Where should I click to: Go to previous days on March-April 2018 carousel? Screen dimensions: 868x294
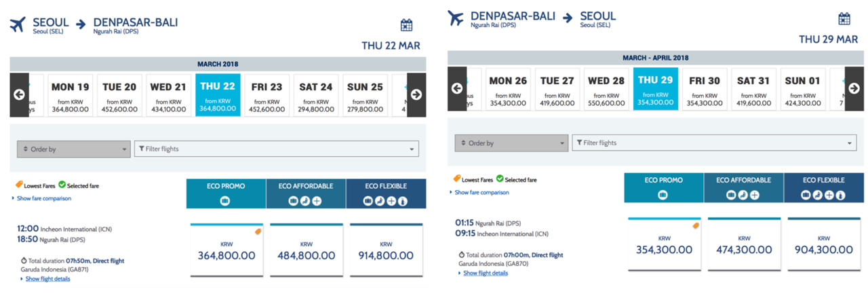tap(457, 88)
